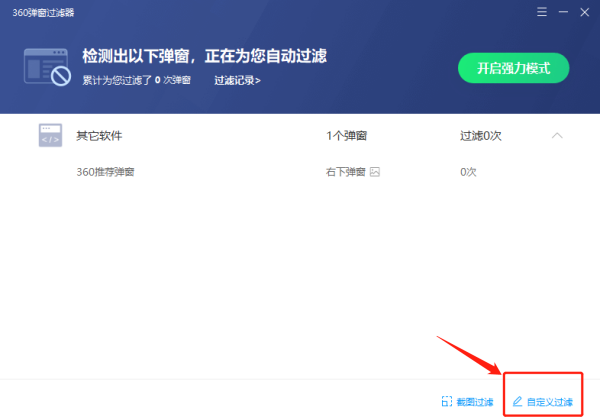Open 截图过滤 screenshot filter

(468, 402)
